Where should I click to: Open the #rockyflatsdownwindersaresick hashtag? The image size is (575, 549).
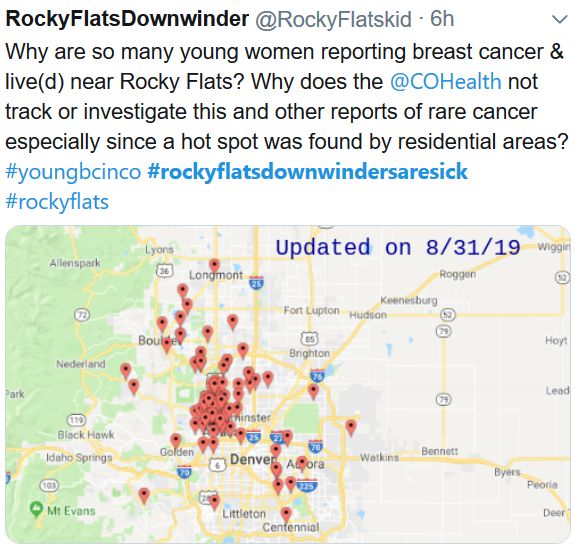click(x=307, y=172)
